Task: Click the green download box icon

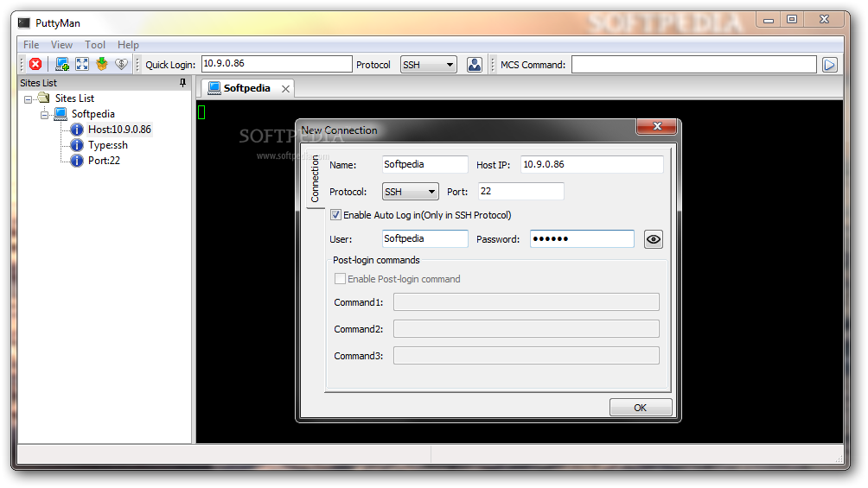Action: pyautogui.click(x=102, y=64)
